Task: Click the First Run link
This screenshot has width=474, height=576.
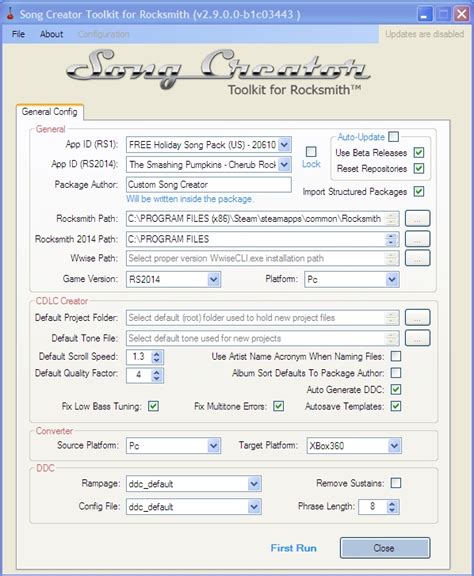Action: click(x=293, y=548)
